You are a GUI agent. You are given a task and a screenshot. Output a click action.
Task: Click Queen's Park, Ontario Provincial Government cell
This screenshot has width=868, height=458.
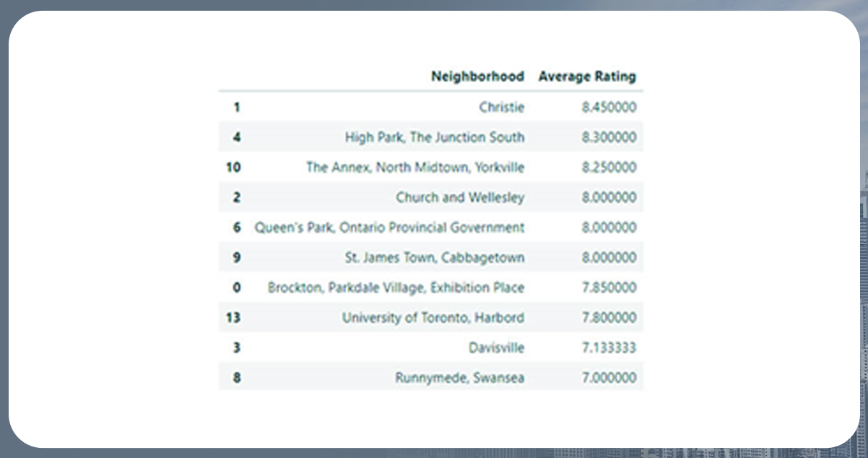(x=389, y=227)
